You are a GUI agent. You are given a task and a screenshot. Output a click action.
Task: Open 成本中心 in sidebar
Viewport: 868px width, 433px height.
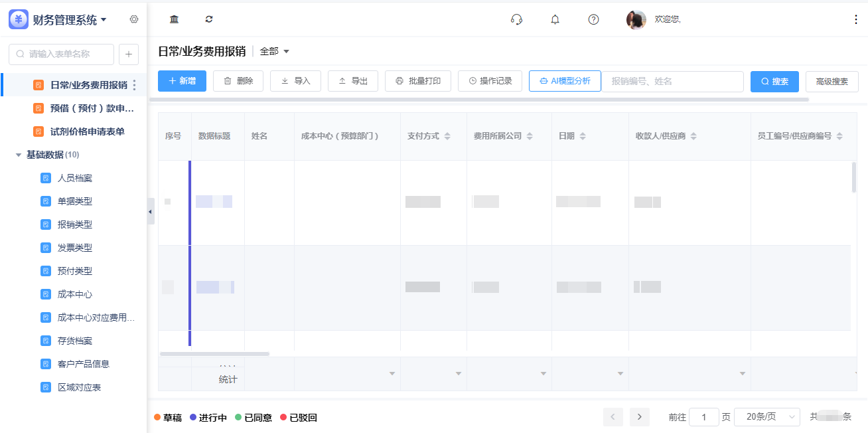click(x=74, y=294)
